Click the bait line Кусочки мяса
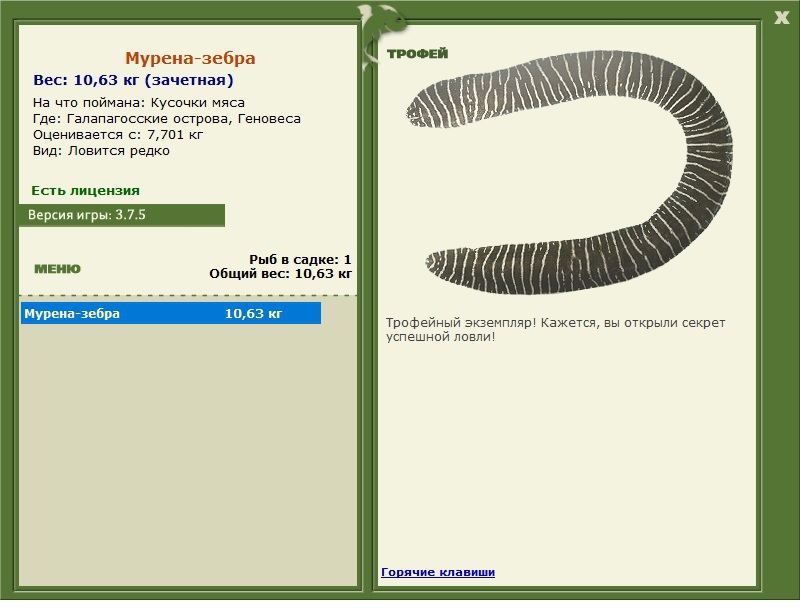 tap(139, 102)
